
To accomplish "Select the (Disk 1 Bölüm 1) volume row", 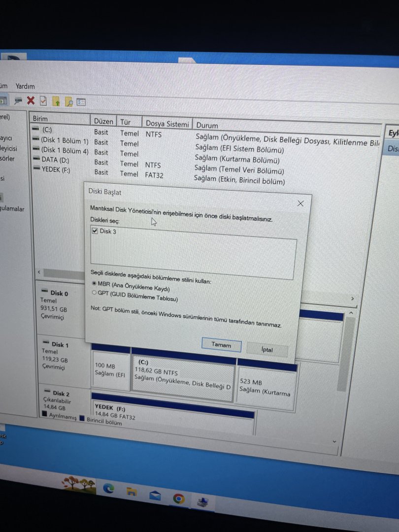I will 65,140.
